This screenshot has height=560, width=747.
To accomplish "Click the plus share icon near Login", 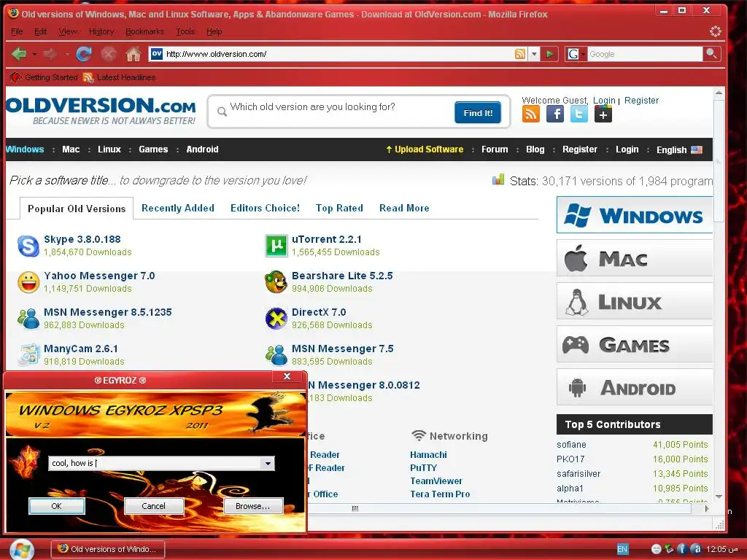I will click(x=603, y=114).
